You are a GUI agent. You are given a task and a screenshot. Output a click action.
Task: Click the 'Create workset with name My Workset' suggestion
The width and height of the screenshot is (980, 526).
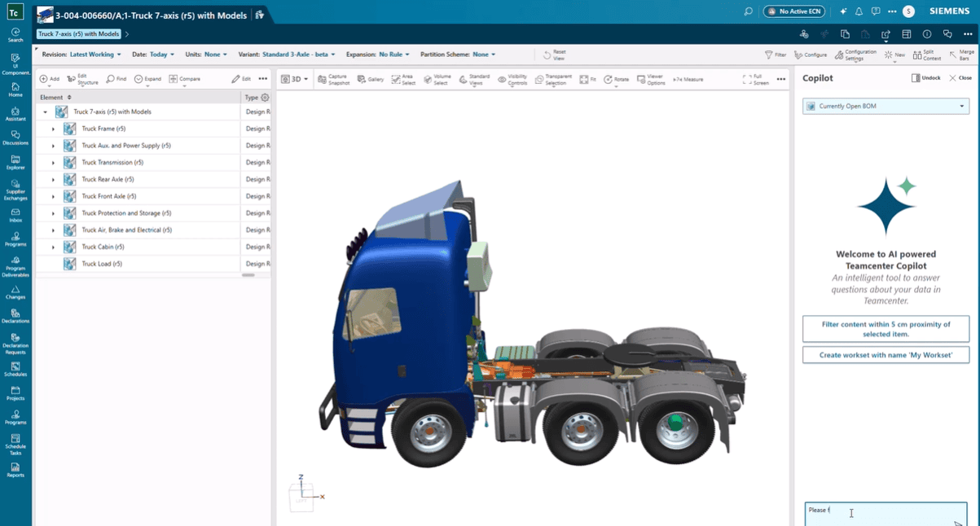pos(886,355)
